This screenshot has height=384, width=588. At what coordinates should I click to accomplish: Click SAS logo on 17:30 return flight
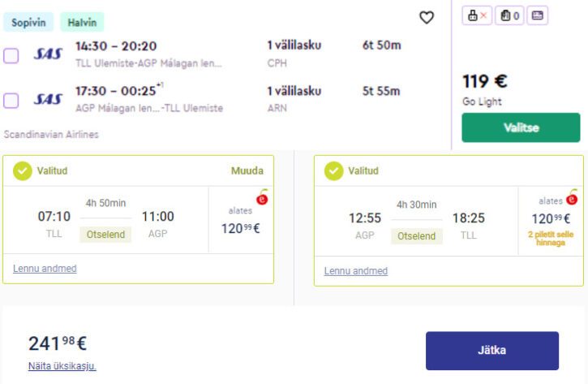click(48, 99)
